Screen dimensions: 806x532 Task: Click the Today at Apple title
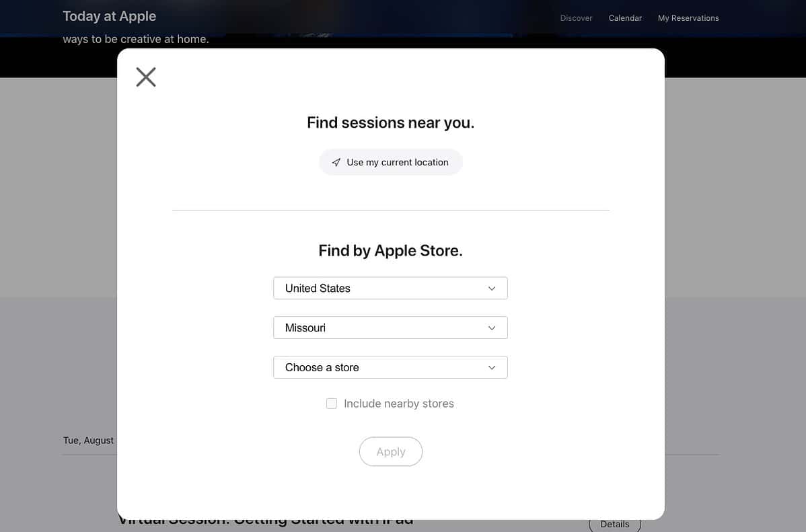tap(110, 16)
